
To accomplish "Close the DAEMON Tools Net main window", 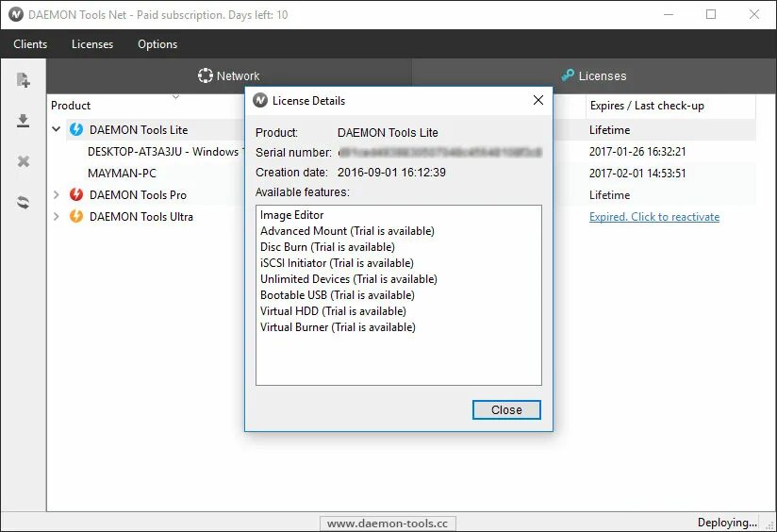I will click(754, 14).
